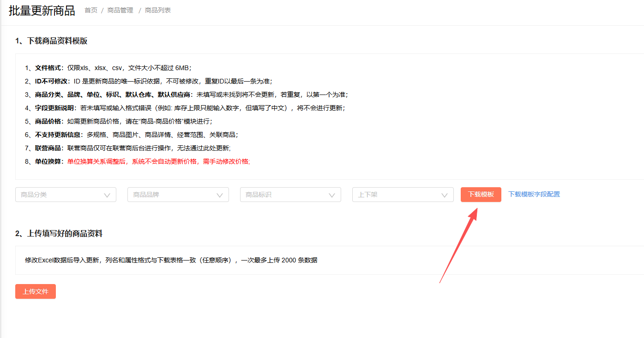Viewport: 644px width, 338px height.
Task: Click the 字段更新说明 rule line
Action: pos(185,108)
